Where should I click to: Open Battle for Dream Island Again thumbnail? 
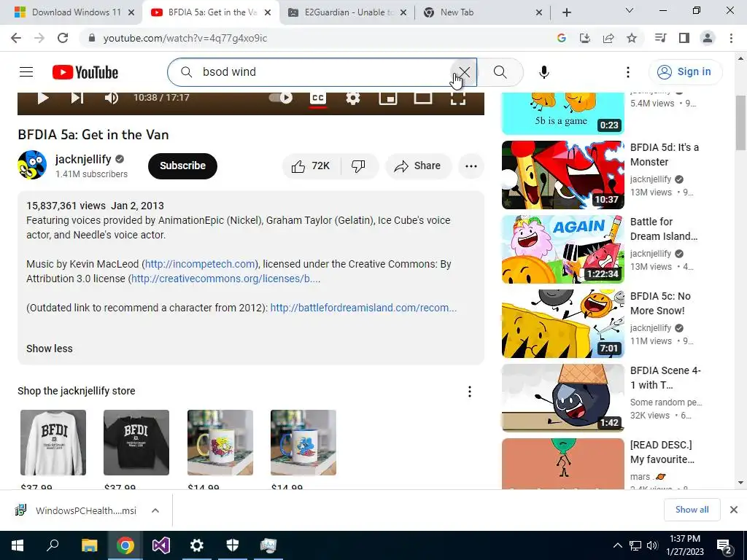click(562, 249)
